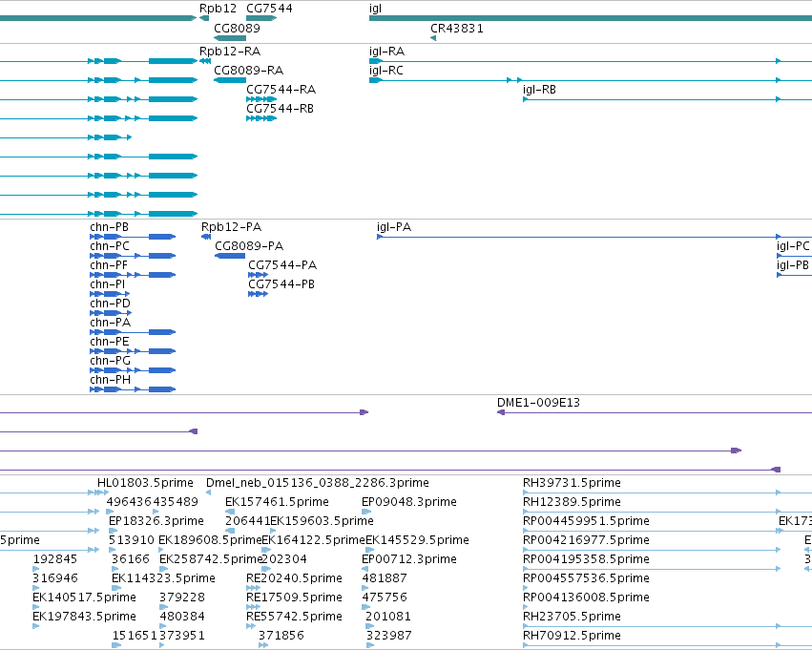
Task: Click the DME1-009E13 clone feature
Action: tap(655, 412)
